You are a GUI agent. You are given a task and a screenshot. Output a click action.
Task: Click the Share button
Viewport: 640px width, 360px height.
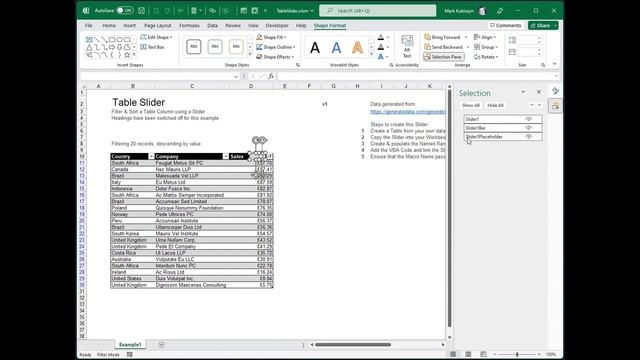click(543, 25)
